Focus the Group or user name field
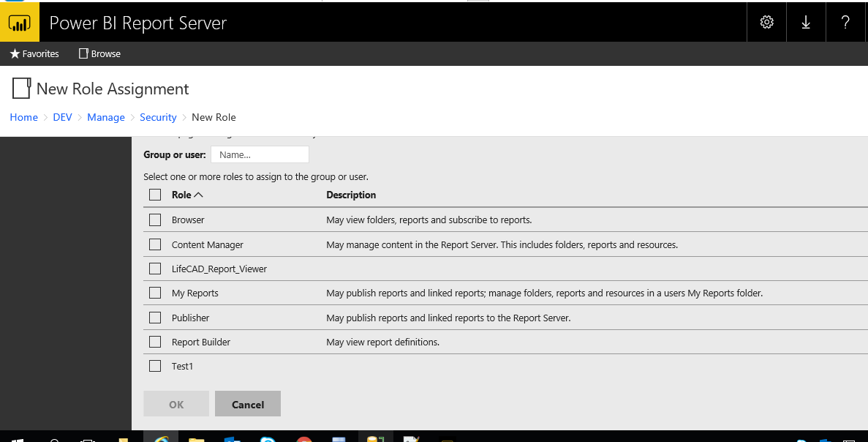The height and width of the screenshot is (442, 868). pos(260,154)
